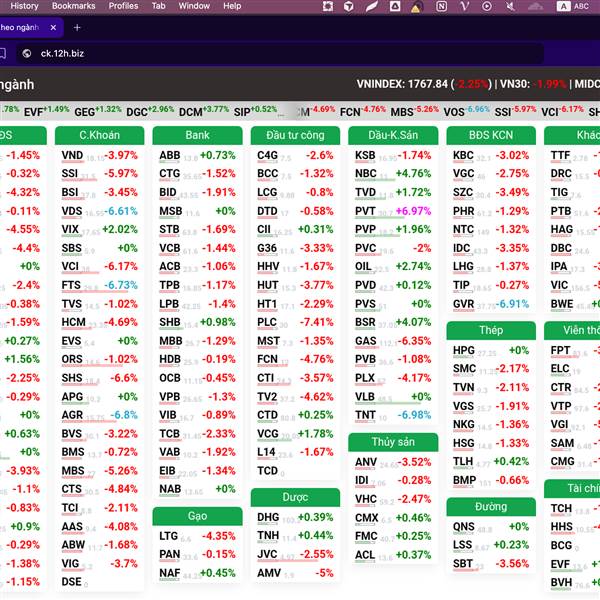This screenshot has width=600, height=600.
Task: Open the GVR stock showing -6.91%
Action: [491, 304]
